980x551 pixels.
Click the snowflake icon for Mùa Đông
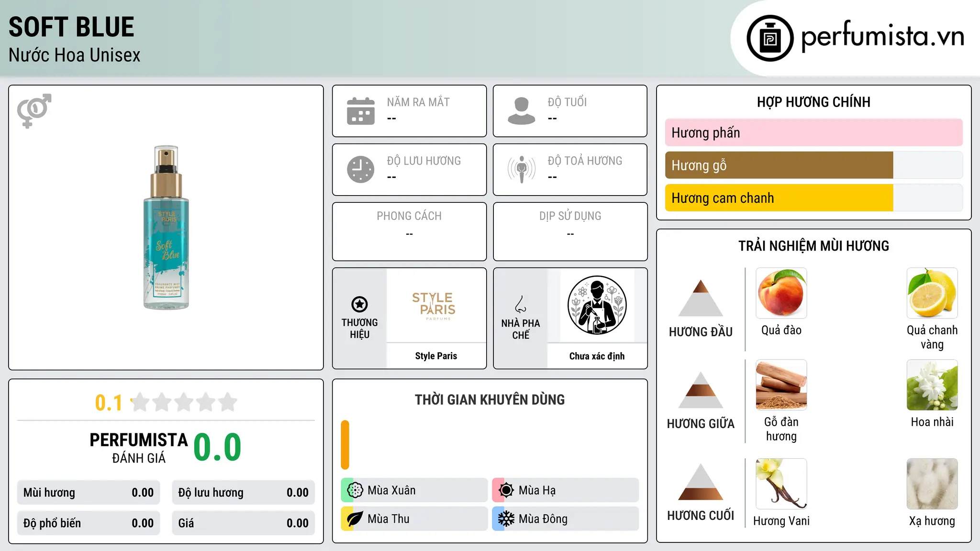click(506, 519)
